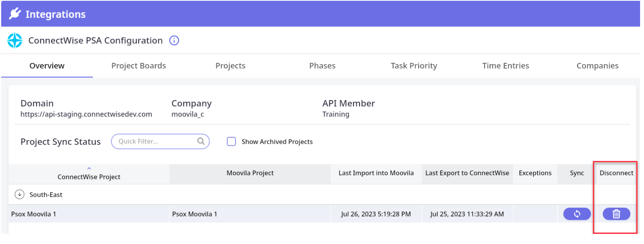Open the Projects tab
Image resolution: width=644 pixels, height=244 pixels.
230,66
